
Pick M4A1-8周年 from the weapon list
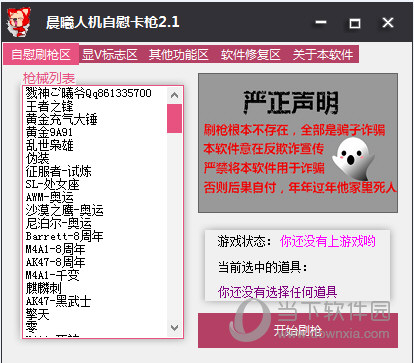[x=55, y=249]
